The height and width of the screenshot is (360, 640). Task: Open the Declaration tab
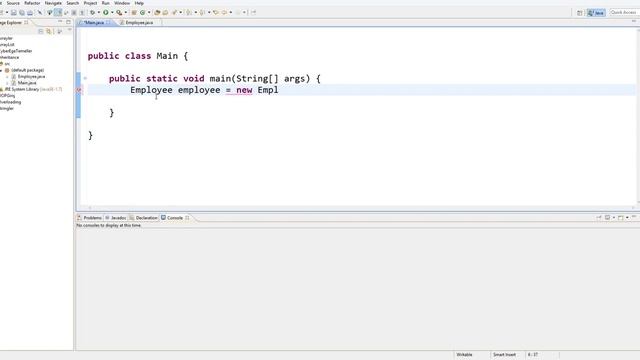144,218
